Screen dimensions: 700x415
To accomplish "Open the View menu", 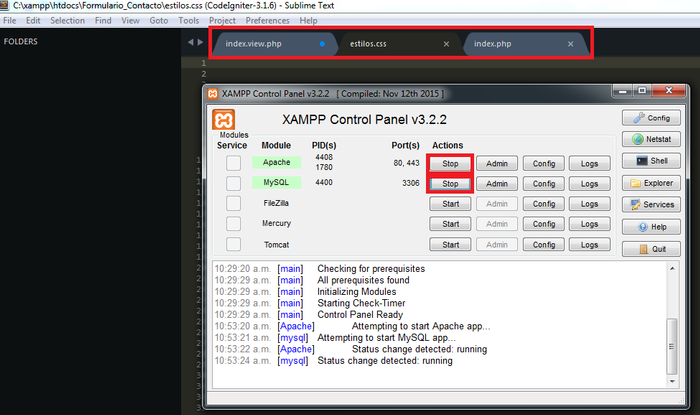I will (130, 21).
